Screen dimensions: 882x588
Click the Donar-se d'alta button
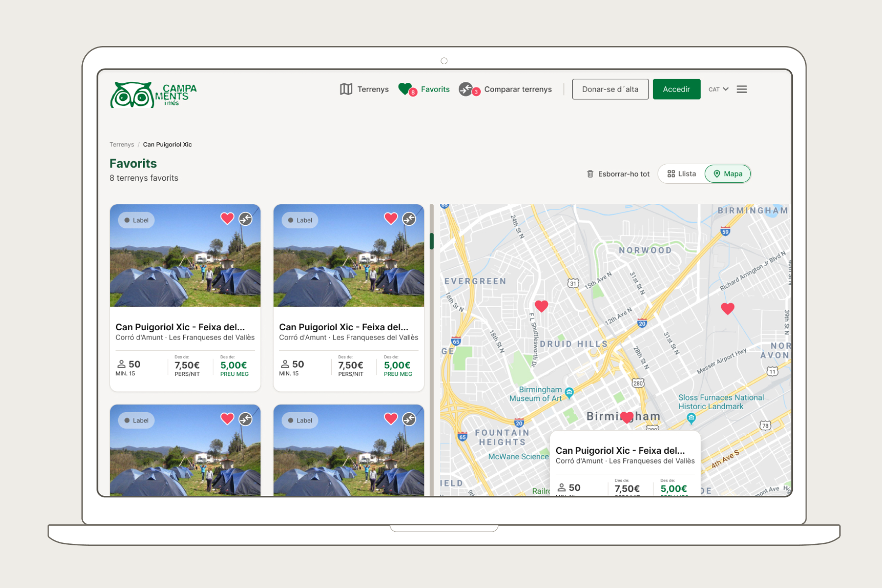coord(610,89)
